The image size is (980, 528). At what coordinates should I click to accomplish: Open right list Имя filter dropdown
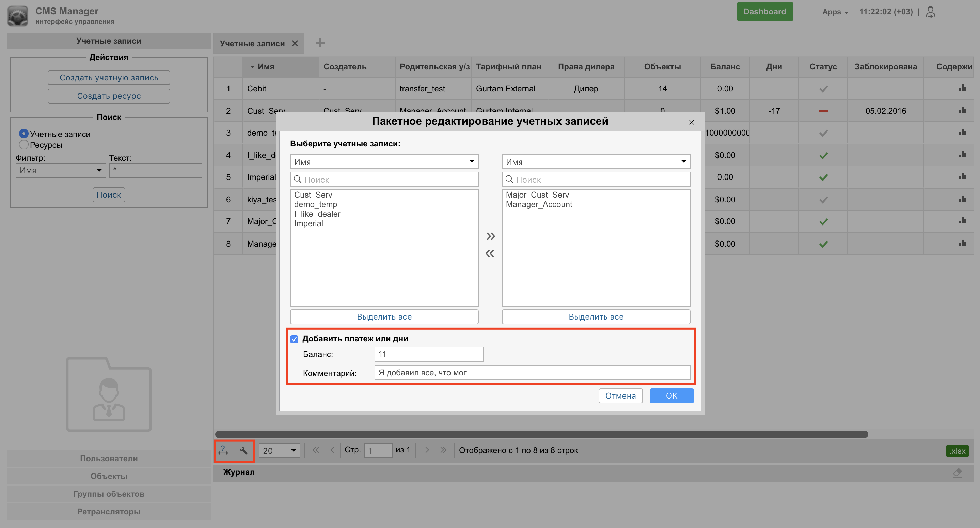(595, 161)
